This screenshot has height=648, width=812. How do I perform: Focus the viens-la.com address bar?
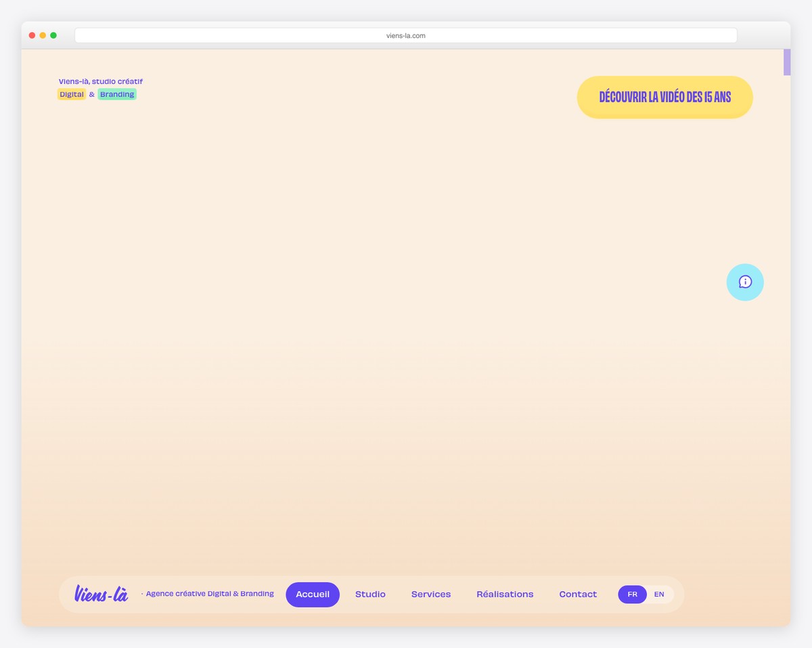coord(405,35)
